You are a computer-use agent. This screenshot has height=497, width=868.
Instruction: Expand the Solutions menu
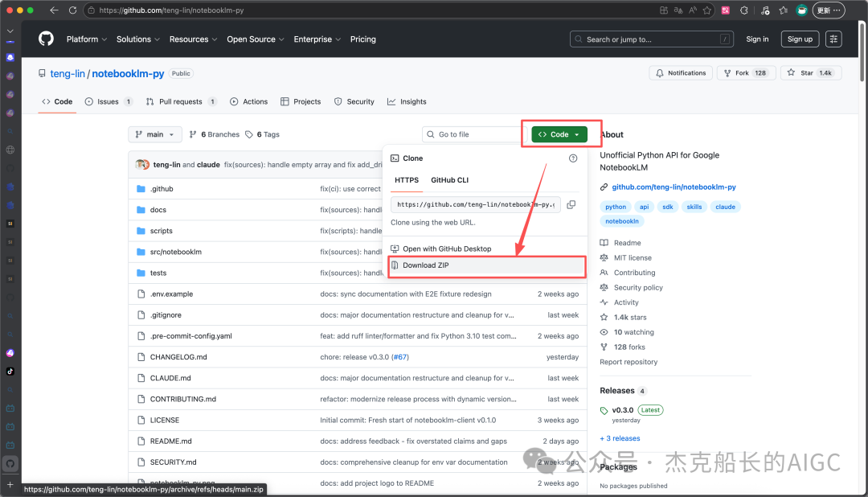pyautogui.click(x=138, y=39)
